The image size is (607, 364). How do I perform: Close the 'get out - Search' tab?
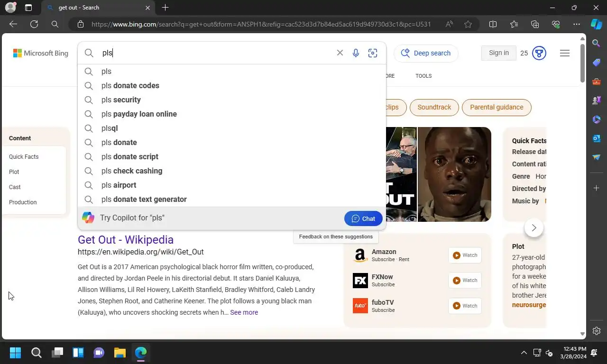pyautogui.click(x=147, y=8)
